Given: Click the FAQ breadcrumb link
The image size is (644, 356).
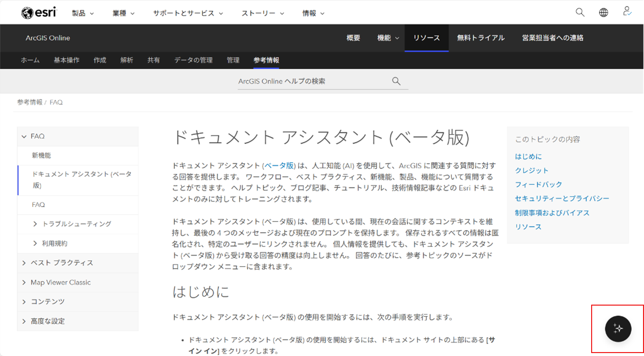Looking at the screenshot, I should click(56, 102).
